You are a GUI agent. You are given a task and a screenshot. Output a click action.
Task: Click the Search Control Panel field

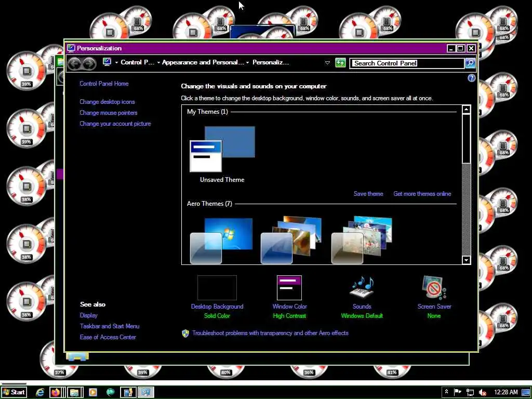(407, 63)
